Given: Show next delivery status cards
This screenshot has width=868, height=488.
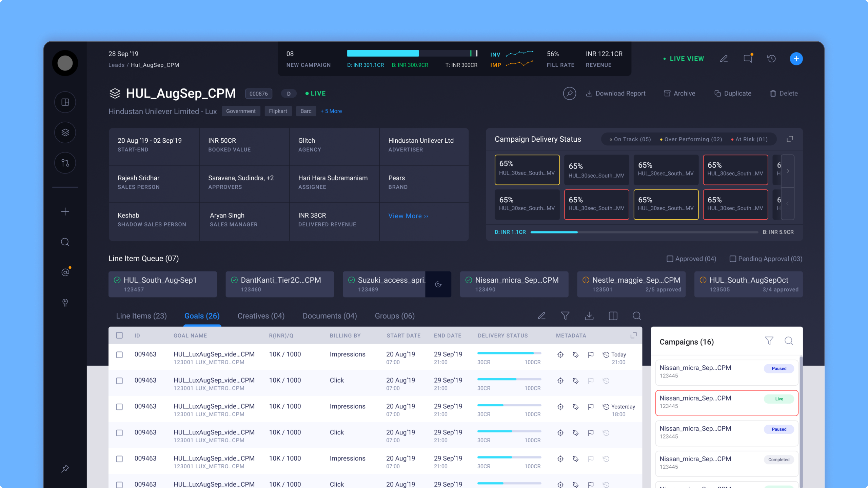Looking at the screenshot, I should pos(788,171).
